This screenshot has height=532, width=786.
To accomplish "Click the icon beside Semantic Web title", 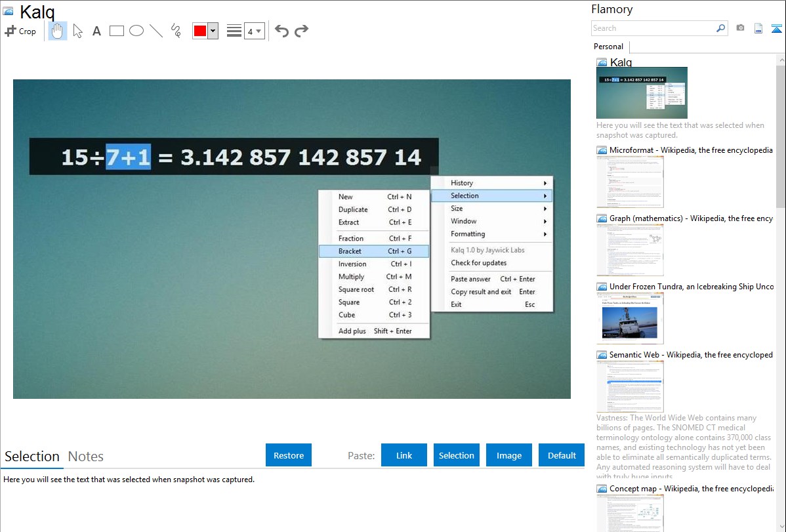I will (602, 355).
